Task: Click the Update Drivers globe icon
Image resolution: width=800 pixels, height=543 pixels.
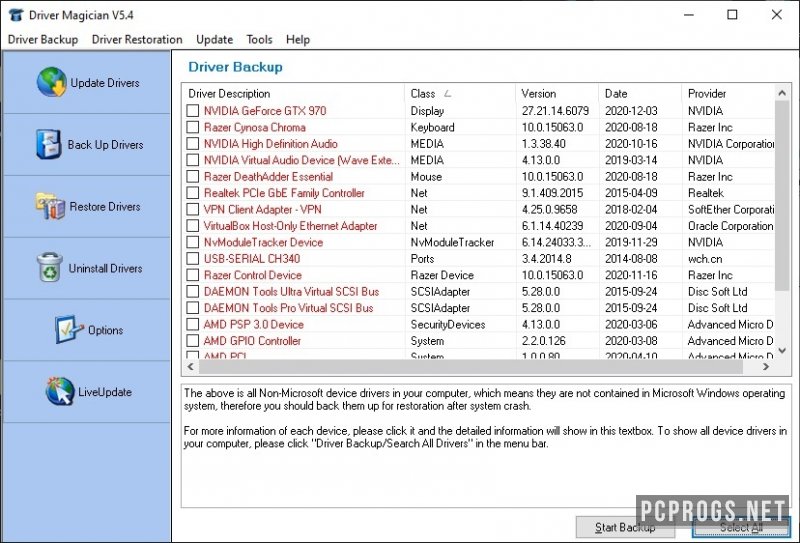Action: pos(52,82)
